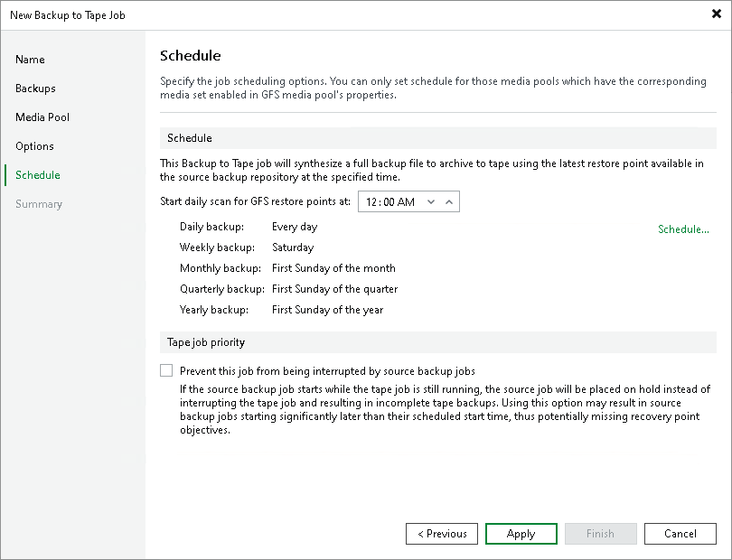Image resolution: width=732 pixels, height=560 pixels.
Task: Enable prevent job interruption checkbox
Action: click(166, 370)
